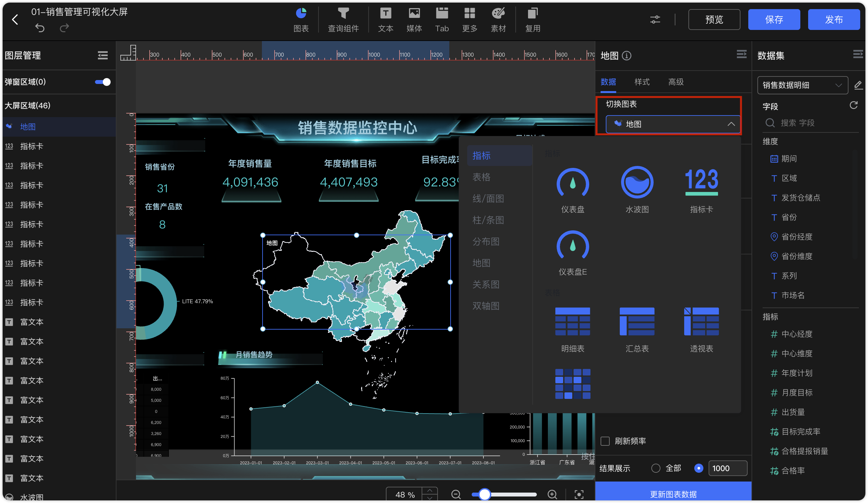Open the 素材 materials palette

click(x=498, y=20)
